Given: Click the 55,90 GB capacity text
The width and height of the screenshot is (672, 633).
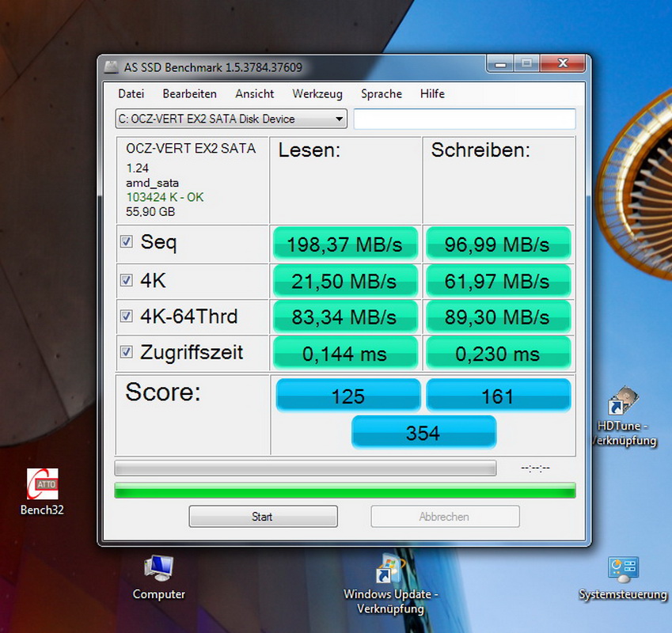Looking at the screenshot, I should pyautogui.click(x=150, y=211).
